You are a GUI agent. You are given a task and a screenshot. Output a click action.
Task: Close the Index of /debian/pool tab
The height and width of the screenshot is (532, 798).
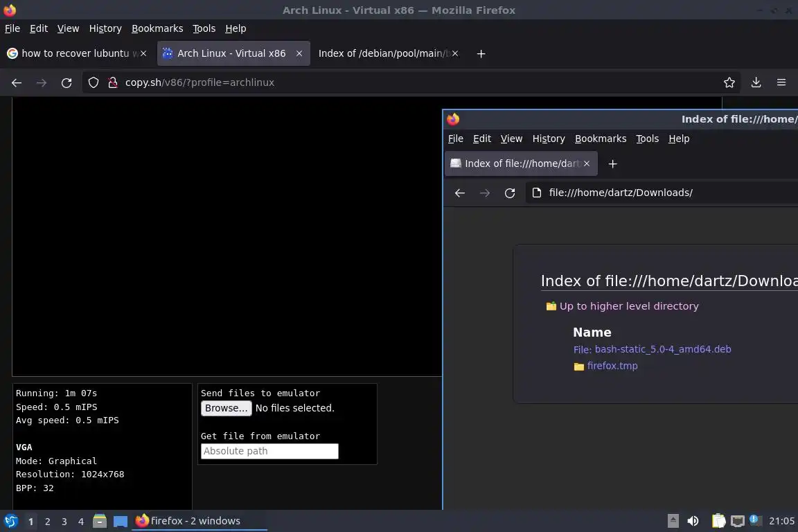pyautogui.click(x=455, y=53)
